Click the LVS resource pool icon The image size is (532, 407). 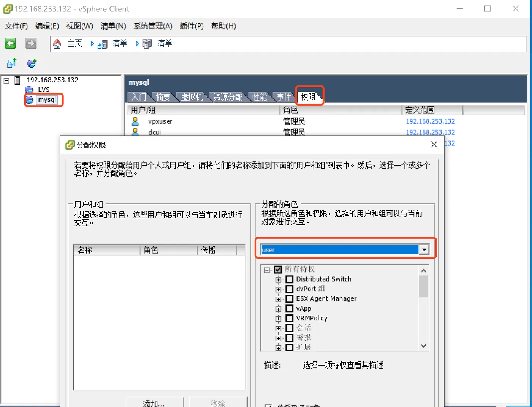(29, 90)
